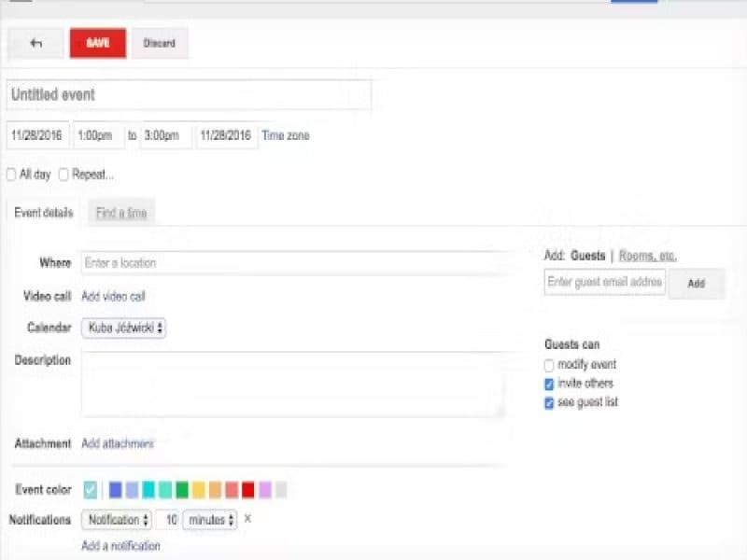This screenshot has width=747, height=560.
Task: Click the Enter a location field
Action: click(295, 263)
